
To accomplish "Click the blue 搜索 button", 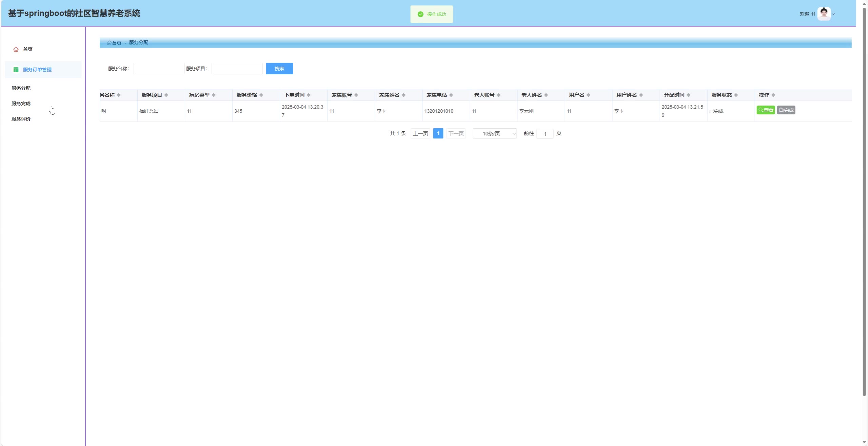I will coord(279,69).
